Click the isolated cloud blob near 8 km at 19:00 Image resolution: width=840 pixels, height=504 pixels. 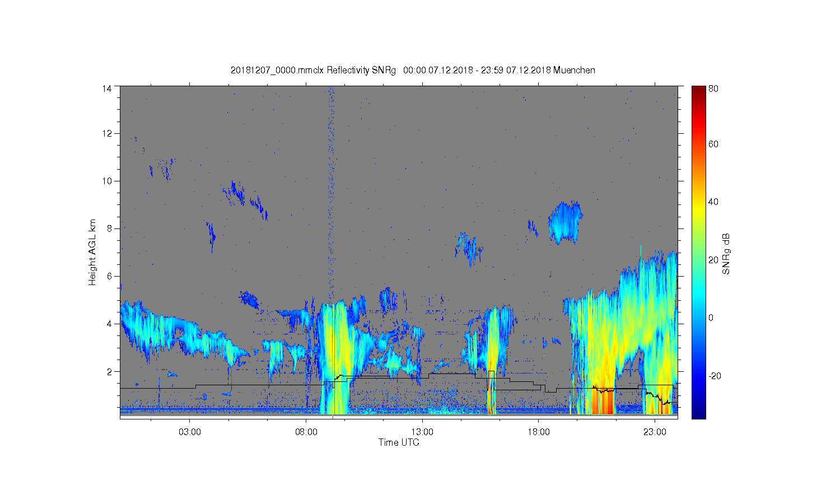pyautogui.click(x=566, y=222)
